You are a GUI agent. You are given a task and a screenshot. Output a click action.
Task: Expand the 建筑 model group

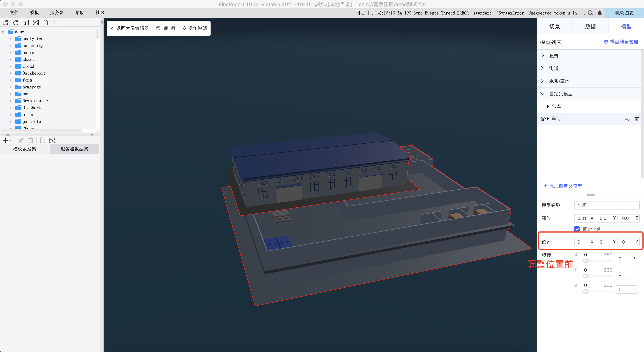point(542,56)
